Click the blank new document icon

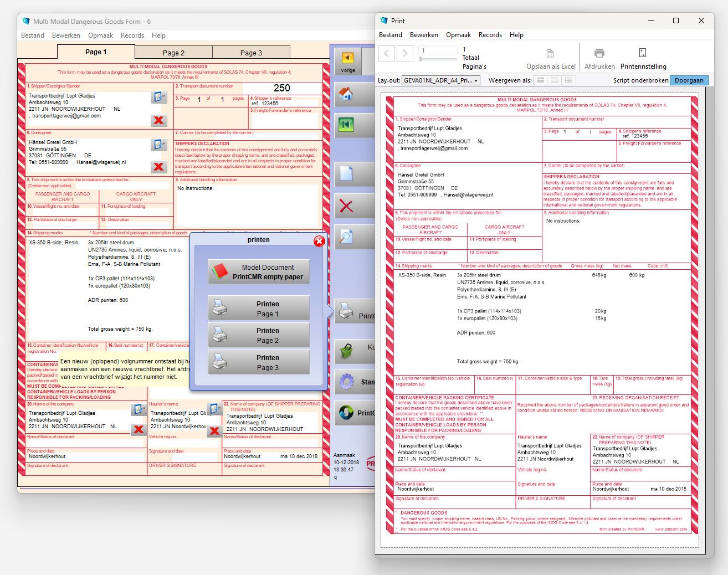(346, 173)
